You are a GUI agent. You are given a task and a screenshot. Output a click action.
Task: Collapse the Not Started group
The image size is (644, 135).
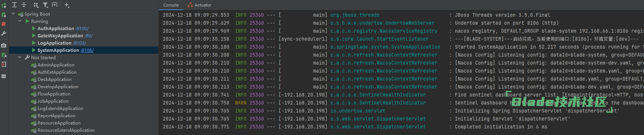[20, 57]
